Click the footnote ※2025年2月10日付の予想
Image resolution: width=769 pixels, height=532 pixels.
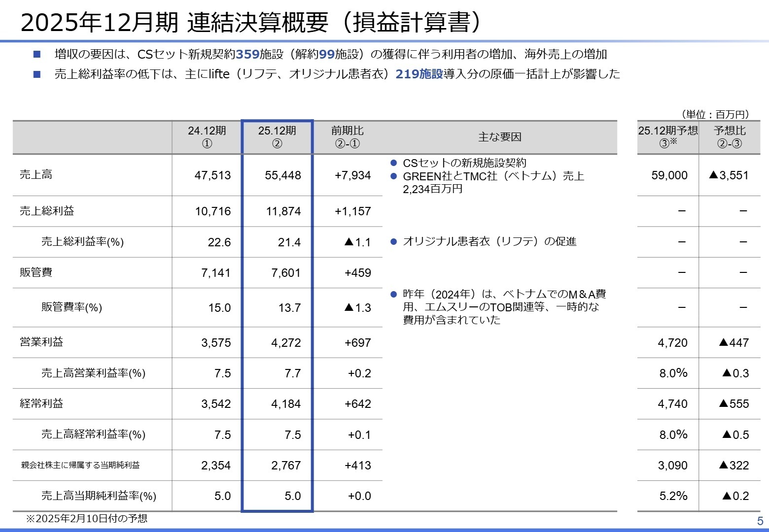point(88,518)
